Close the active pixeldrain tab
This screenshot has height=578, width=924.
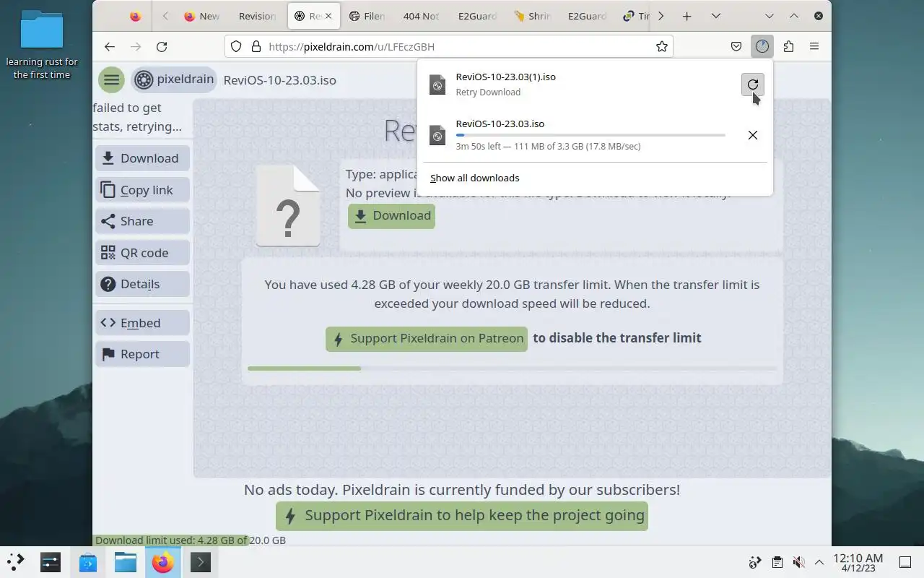click(x=328, y=16)
